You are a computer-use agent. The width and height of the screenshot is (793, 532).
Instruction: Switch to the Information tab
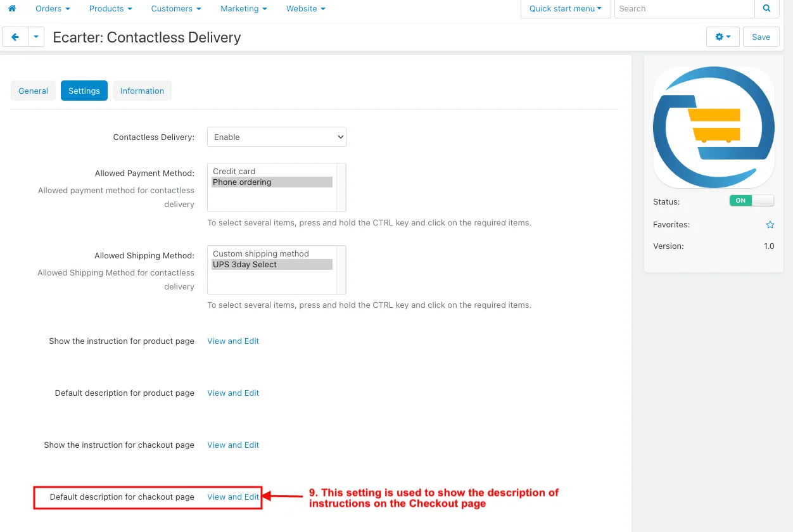[142, 91]
